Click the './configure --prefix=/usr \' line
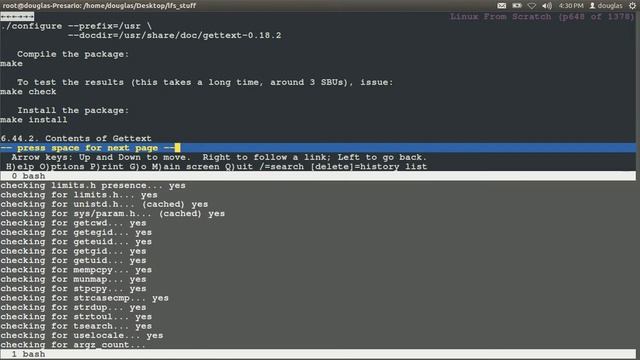The width and height of the screenshot is (640, 360). pyautogui.click(x=76, y=26)
